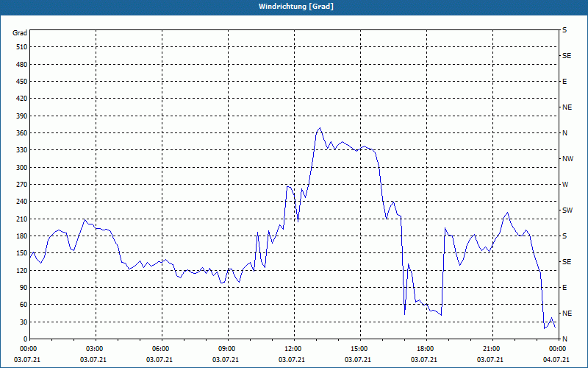This screenshot has width=588, height=368.
Task: Click the chart title 'Windrichtung [Grad]'
Action: [x=296, y=7]
